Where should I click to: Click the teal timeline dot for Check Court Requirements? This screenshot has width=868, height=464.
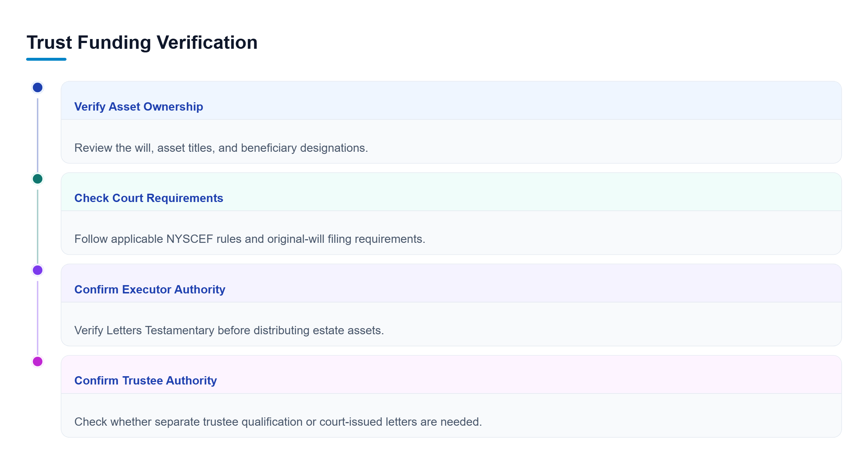[x=38, y=179]
